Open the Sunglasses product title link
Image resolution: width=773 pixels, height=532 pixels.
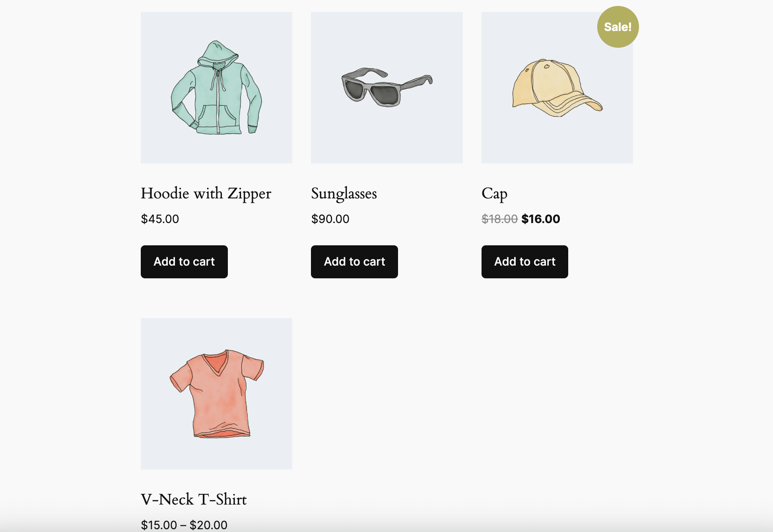point(344,194)
